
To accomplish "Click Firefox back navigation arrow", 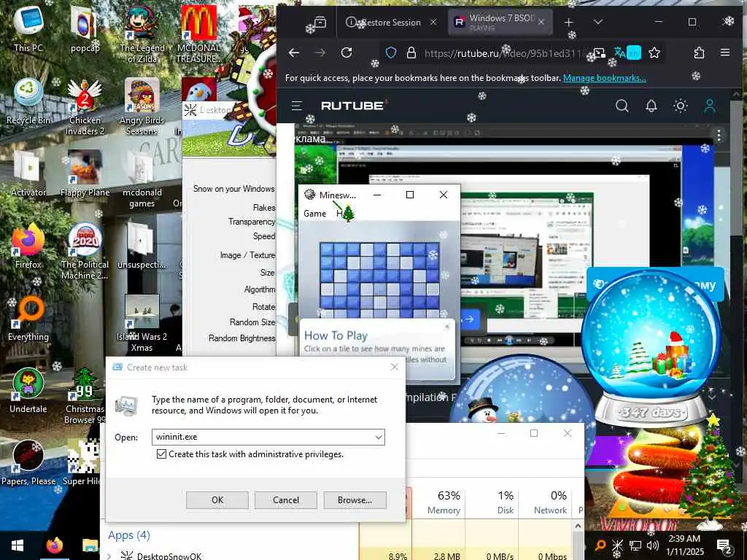I will tap(294, 52).
